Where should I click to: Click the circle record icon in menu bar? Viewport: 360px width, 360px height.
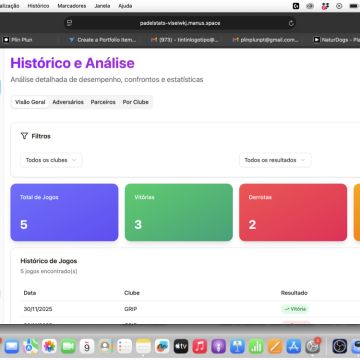point(339,6)
